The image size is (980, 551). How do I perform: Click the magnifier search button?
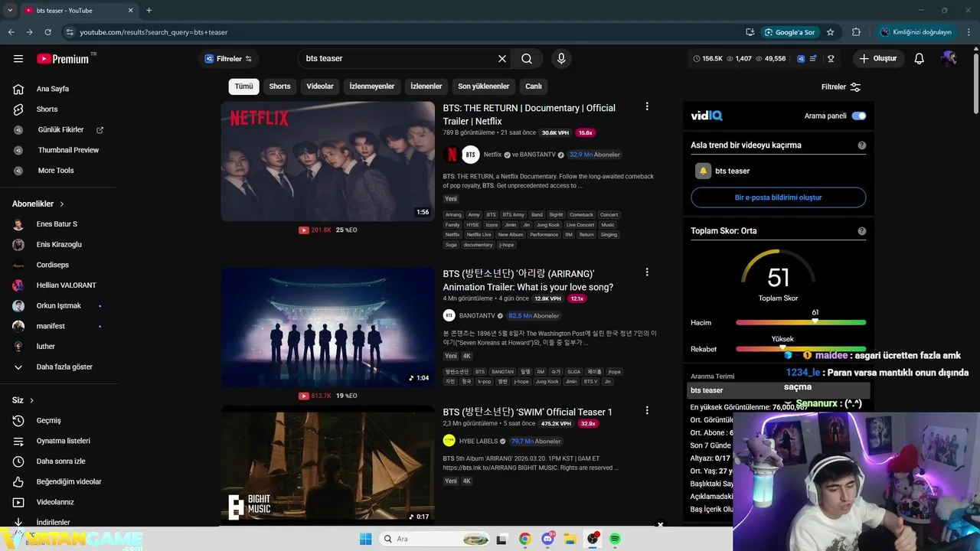(527, 58)
